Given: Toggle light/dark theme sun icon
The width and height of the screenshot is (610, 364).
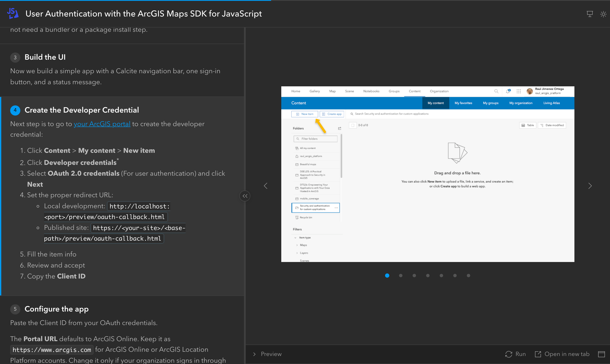Looking at the screenshot, I should 603,14.
